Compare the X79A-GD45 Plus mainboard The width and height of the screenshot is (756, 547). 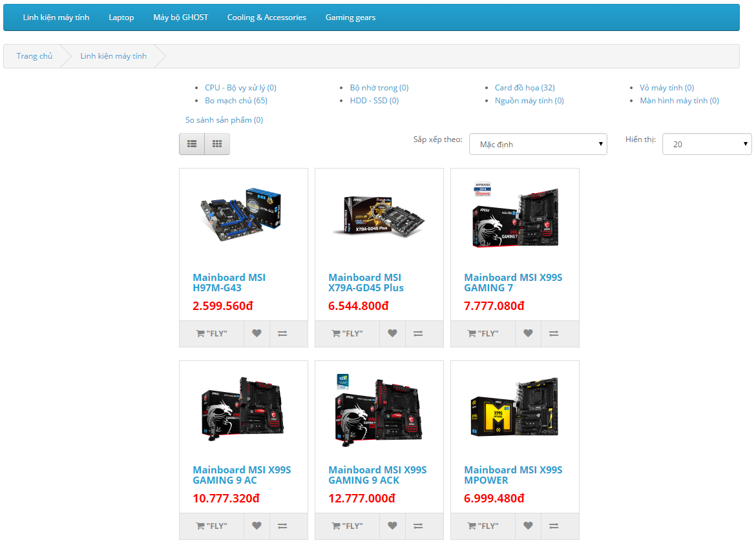pyautogui.click(x=418, y=333)
